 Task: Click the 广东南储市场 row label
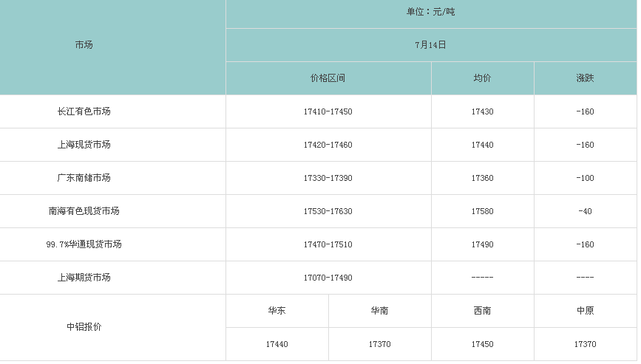[x=84, y=178]
